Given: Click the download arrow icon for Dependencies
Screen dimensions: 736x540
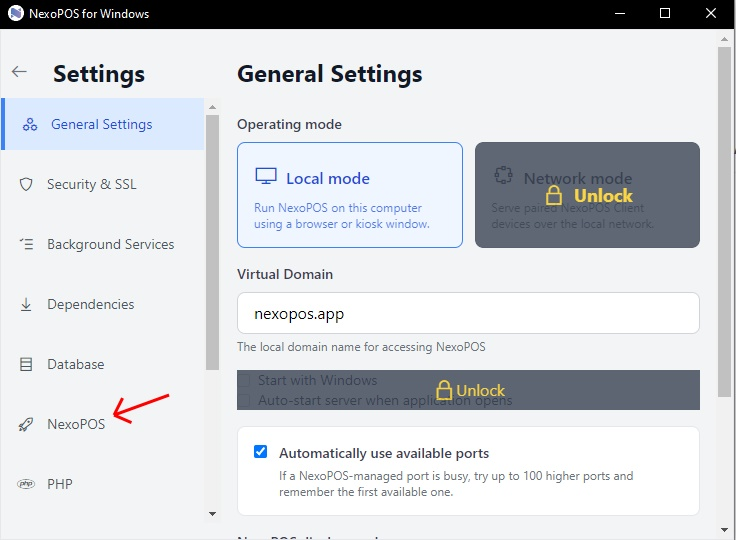Looking at the screenshot, I should tap(26, 304).
